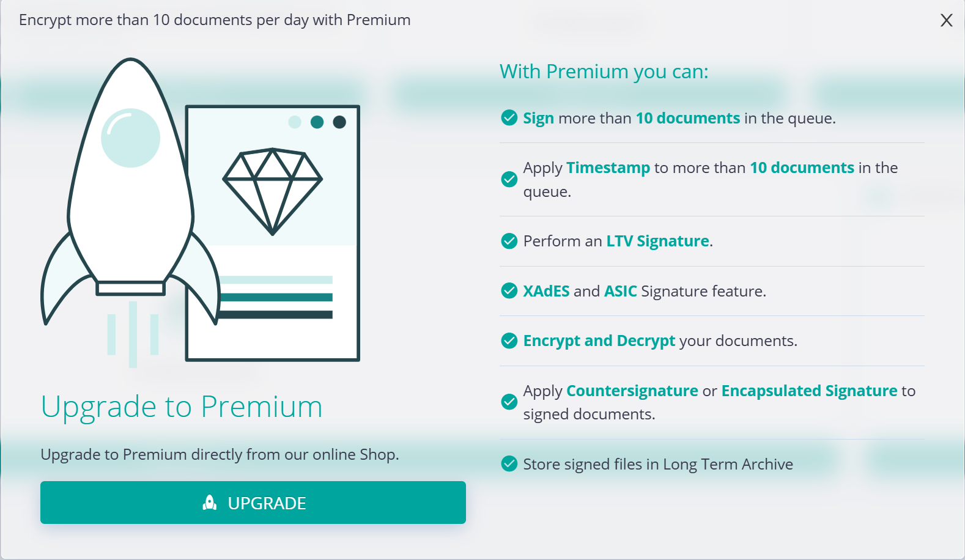965x560 pixels.
Task: Click the Timestamp highlighted text
Action: (608, 168)
